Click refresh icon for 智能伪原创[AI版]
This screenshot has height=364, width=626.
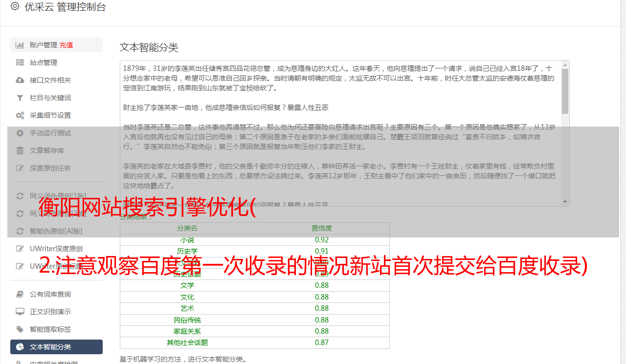tap(20, 231)
